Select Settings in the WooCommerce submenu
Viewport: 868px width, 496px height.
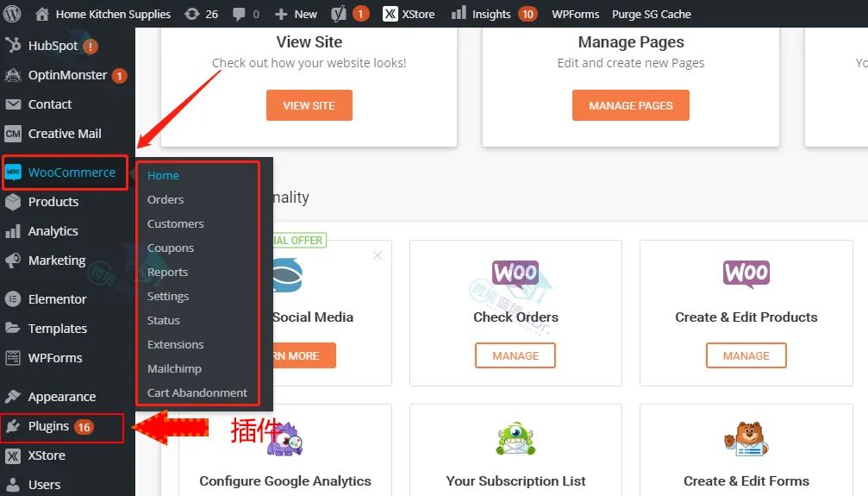pos(168,297)
